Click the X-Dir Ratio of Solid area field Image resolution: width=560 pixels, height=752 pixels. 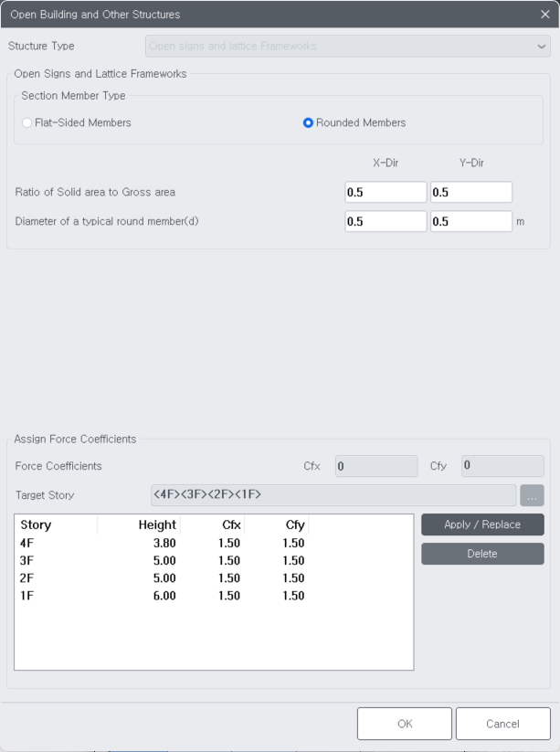(385, 191)
